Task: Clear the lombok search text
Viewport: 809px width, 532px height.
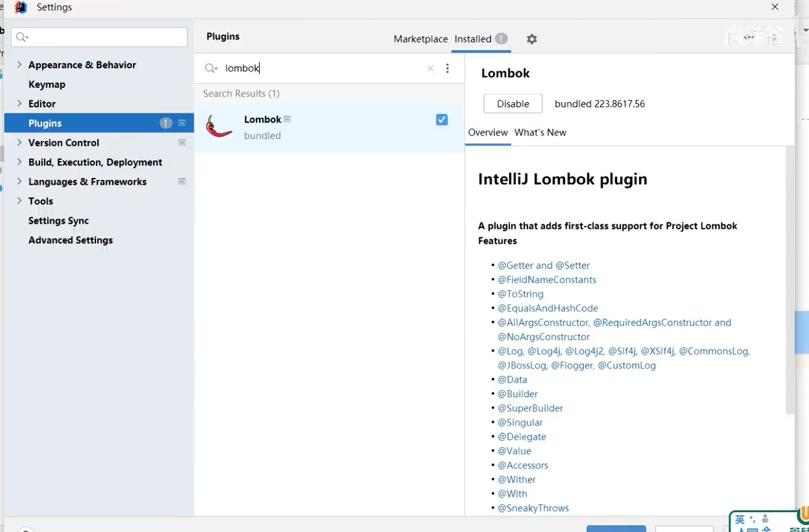Action: (x=430, y=68)
